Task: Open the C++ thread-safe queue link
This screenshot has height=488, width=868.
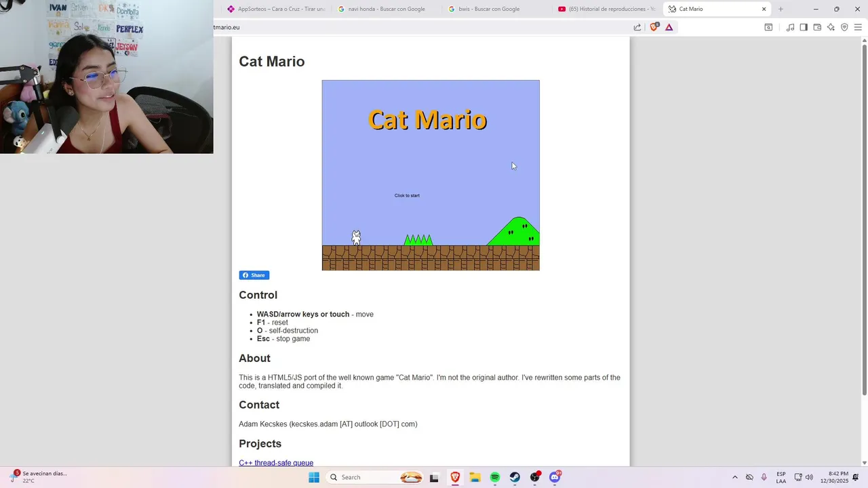Action: click(276, 463)
